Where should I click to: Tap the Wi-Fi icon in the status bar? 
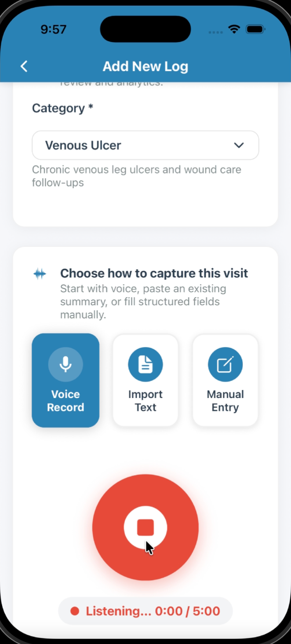coord(234,29)
